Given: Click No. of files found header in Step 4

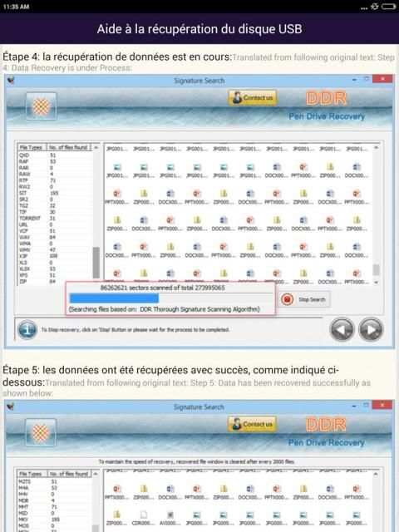Looking at the screenshot, I should pos(68,148).
